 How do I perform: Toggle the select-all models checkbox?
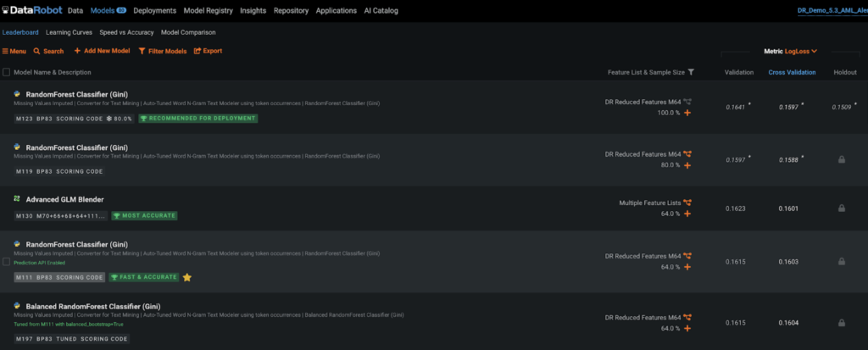[6, 72]
